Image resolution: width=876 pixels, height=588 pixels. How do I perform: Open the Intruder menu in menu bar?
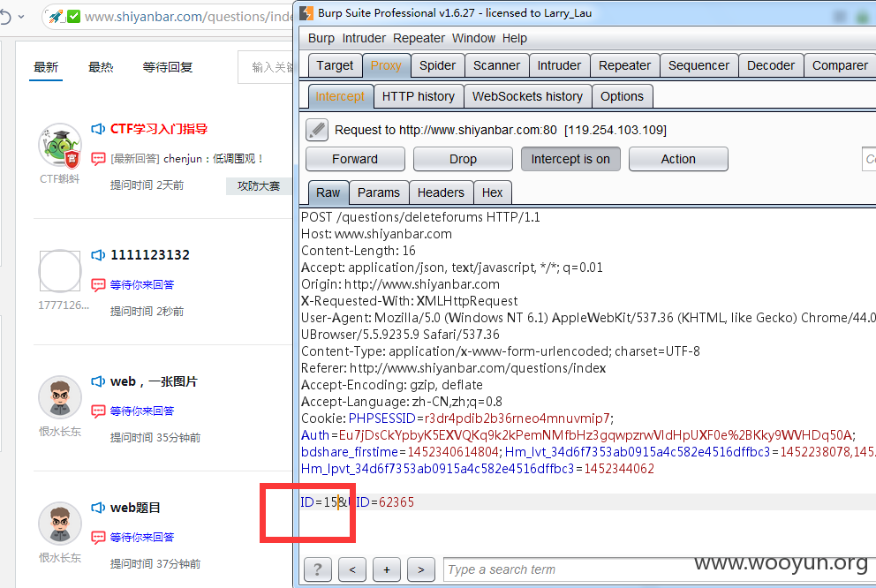(x=364, y=38)
